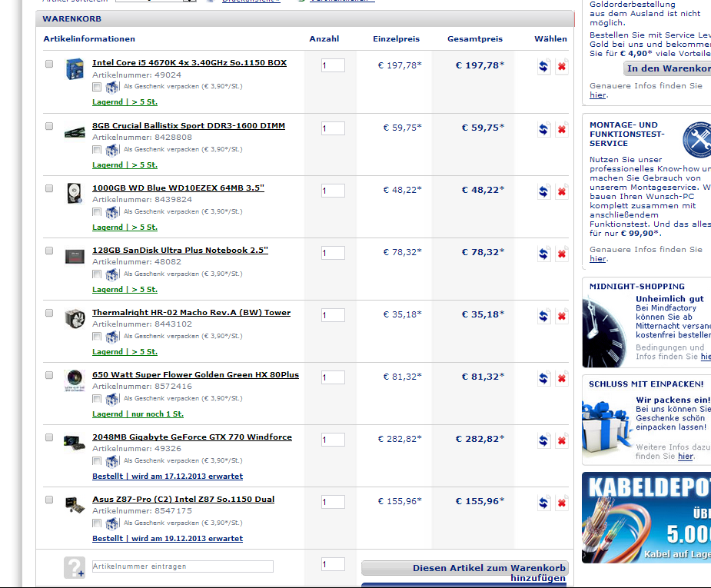Select the 128GB SanDisk row checkbox

(49, 251)
